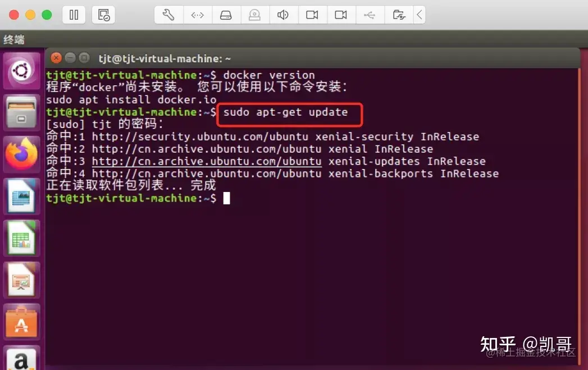Toggle the sound speaker icon
588x370 pixels.
pyautogui.click(x=283, y=15)
